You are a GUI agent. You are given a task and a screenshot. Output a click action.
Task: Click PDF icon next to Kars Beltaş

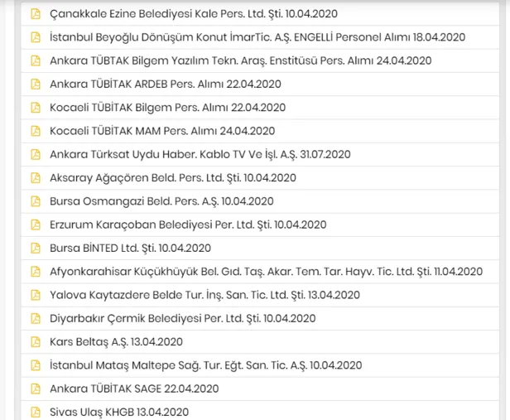click(x=35, y=341)
